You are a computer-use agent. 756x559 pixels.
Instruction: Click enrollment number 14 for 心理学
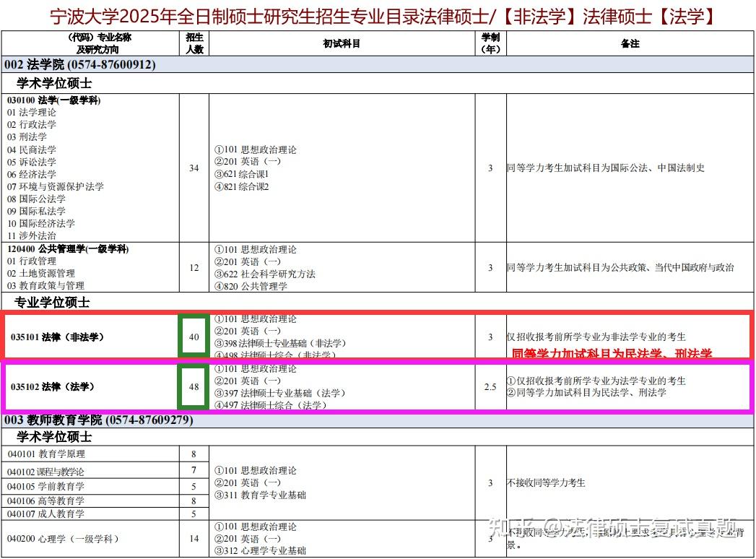tap(194, 539)
